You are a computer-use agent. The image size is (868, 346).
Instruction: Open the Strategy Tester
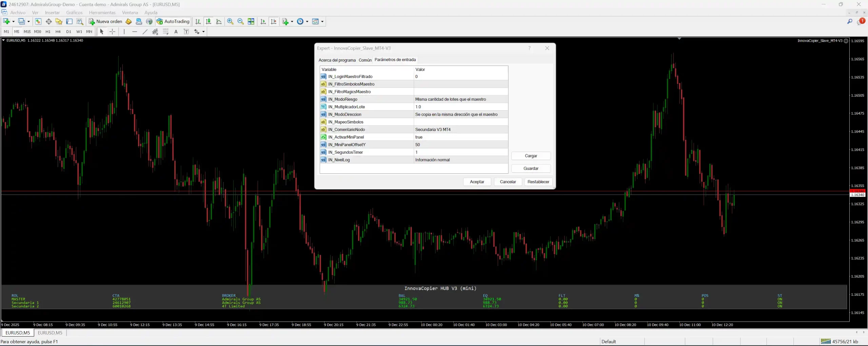coord(79,21)
